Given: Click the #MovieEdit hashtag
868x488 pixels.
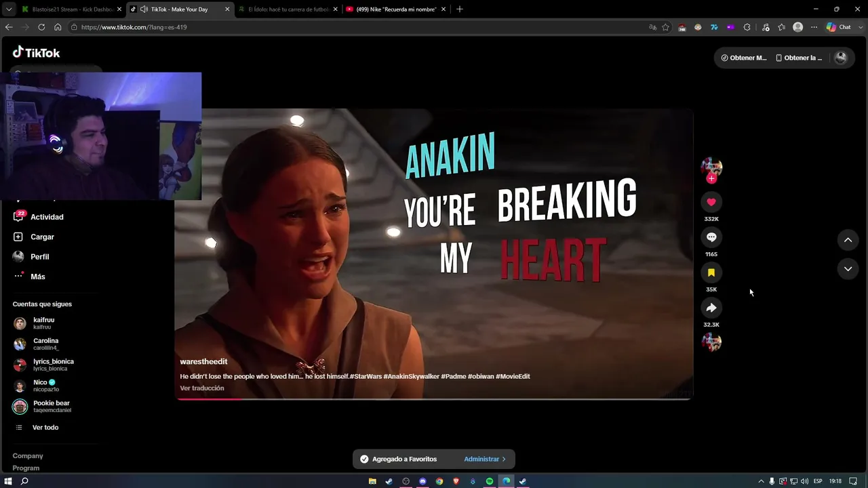Looking at the screenshot, I should coord(513,376).
